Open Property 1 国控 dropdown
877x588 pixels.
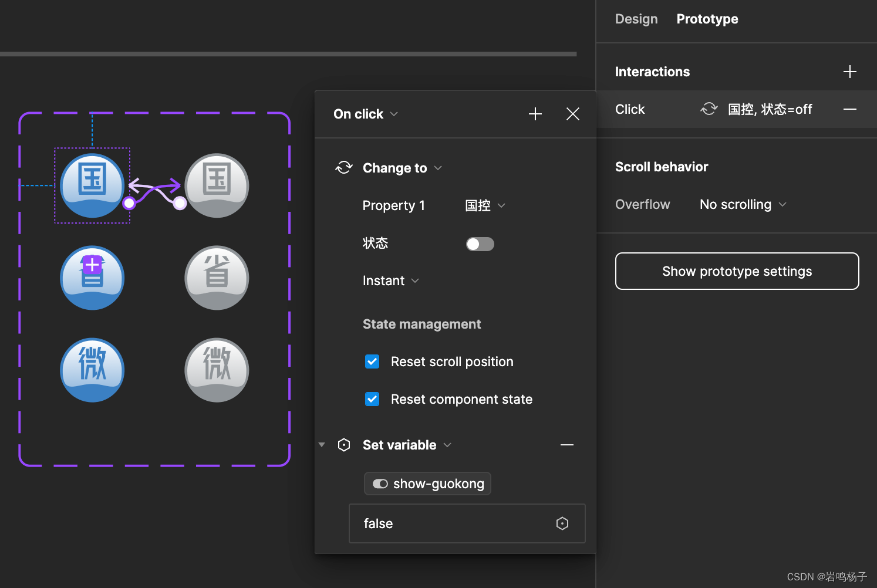click(485, 205)
